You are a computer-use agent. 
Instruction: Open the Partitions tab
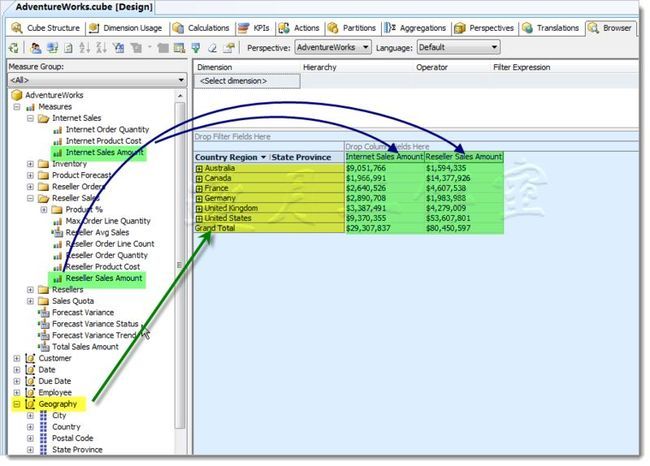(352, 28)
